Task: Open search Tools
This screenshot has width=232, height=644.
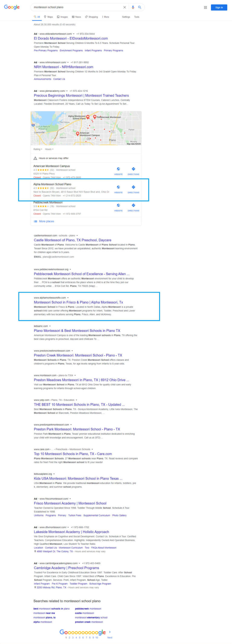Action: [137, 17]
